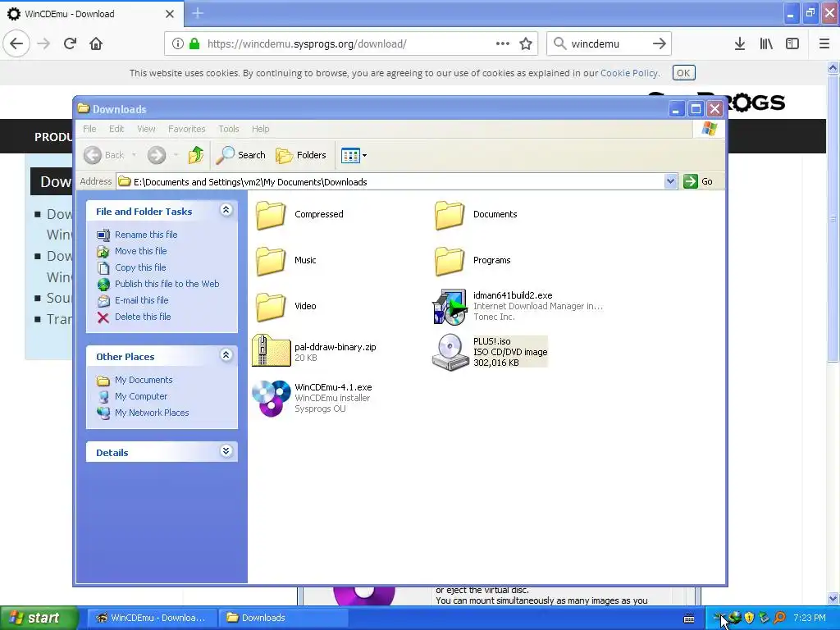Open the Edit menu in Explorer
Screen dimensions: 840x630
pos(116,129)
